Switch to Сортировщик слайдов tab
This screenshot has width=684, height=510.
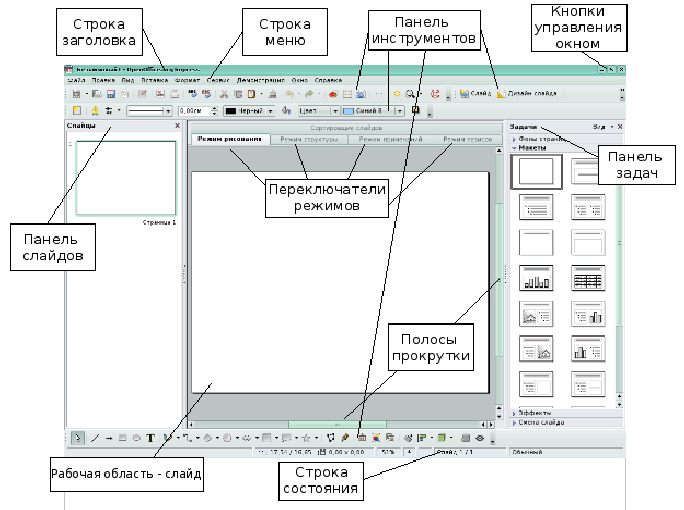coord(346,128)
